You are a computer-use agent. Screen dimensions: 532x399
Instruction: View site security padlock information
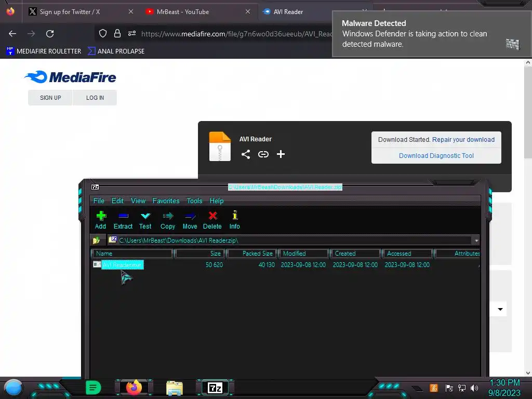[117, 33]
